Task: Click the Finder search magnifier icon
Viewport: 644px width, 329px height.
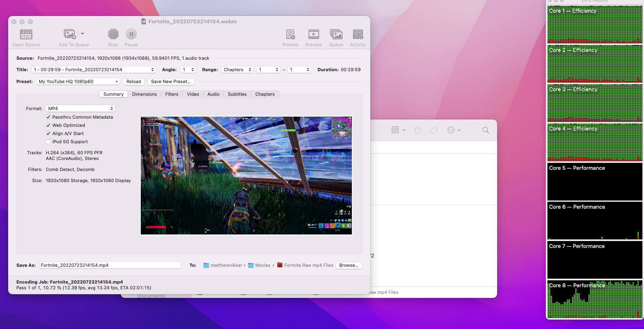Action: (486, 130)
